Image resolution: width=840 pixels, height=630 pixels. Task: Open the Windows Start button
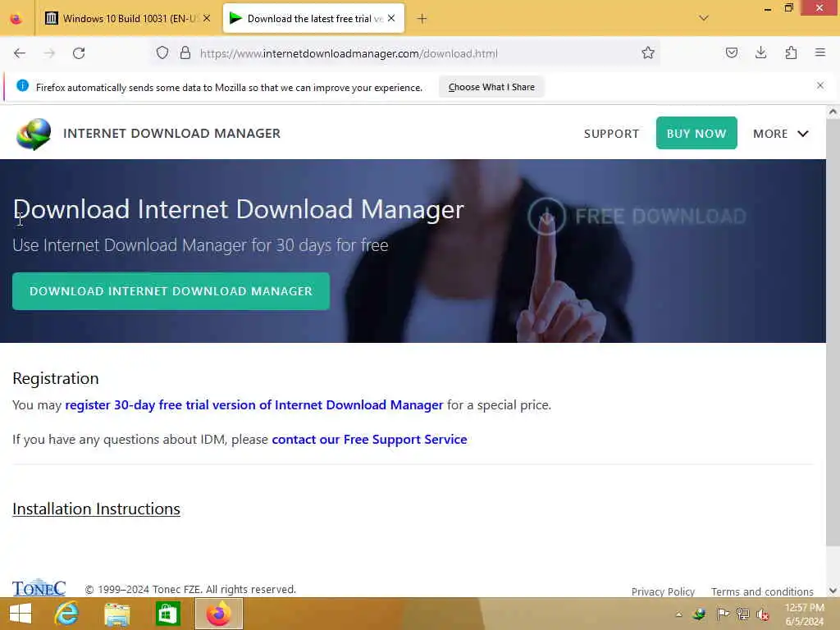[21, 614]
